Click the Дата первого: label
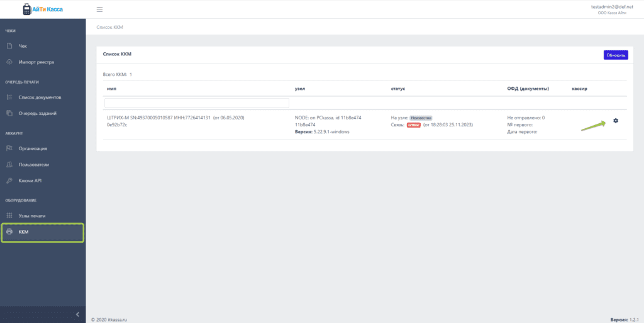The height and width of the screenshot is (323, 644). click(523, 132)
